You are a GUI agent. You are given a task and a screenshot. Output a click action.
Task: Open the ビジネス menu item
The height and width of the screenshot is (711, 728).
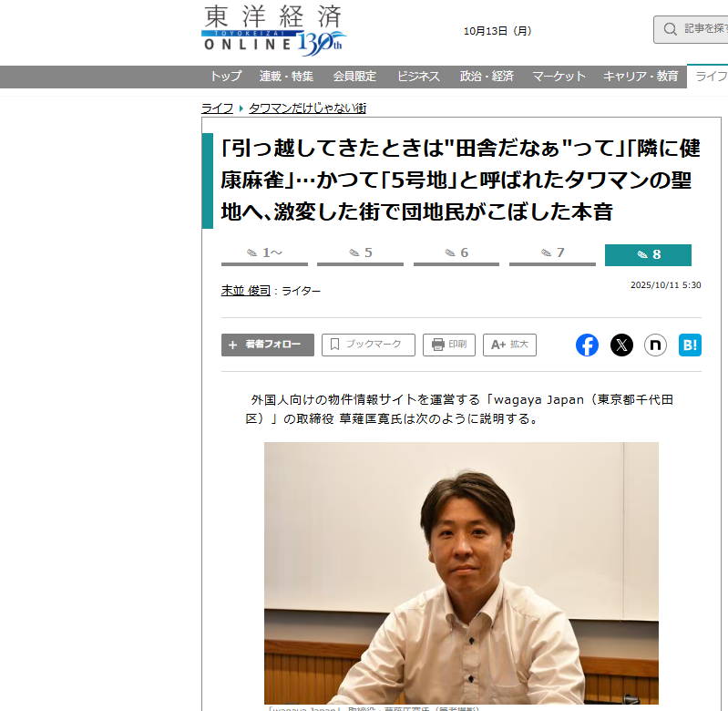[x=418, y=77]
